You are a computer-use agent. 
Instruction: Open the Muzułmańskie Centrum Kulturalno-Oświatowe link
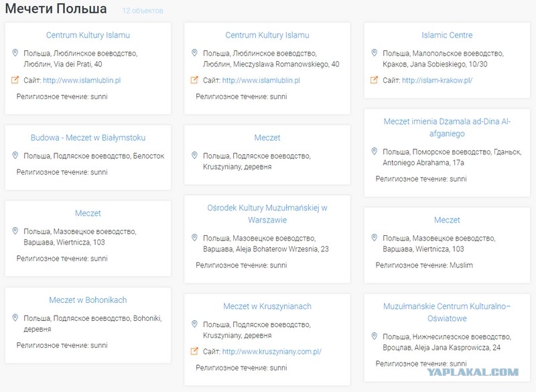[447, 312]
